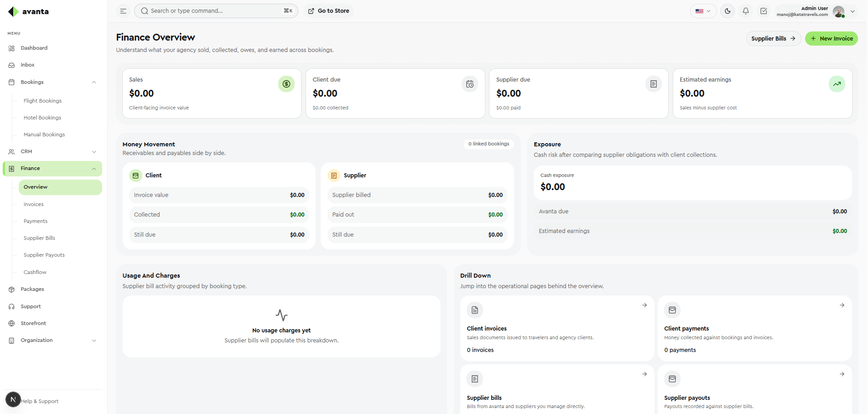Create a New Invoice
Image resolution: width=868 pixels, height=414 pixels.
pos(831,39)
